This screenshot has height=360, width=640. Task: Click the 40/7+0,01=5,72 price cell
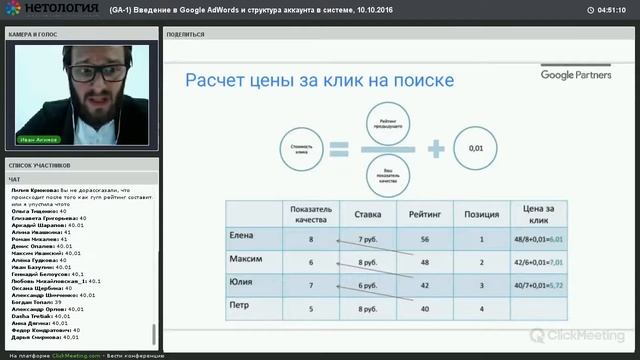539,285
